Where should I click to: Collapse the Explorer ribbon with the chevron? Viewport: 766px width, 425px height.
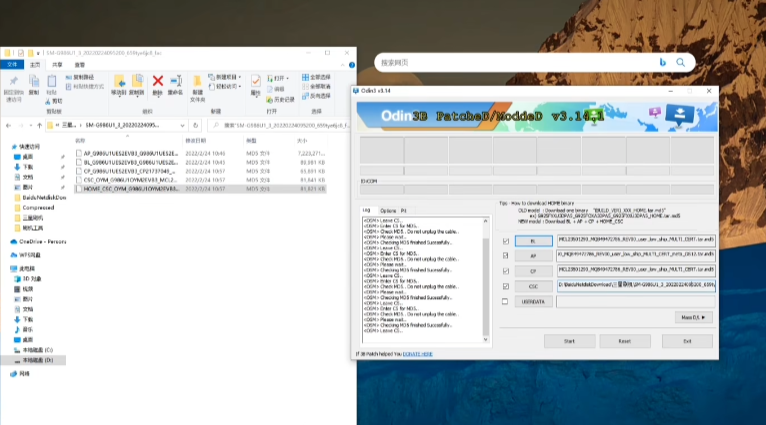click(x=342, y=64)
